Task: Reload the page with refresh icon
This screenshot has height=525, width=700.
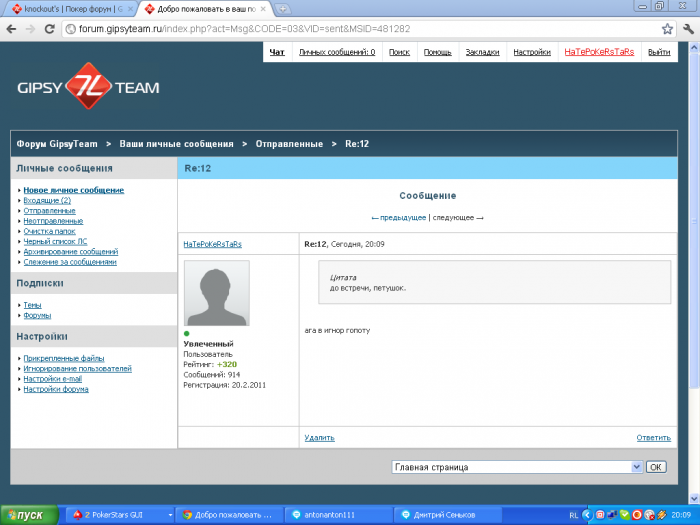Action: 50,29
